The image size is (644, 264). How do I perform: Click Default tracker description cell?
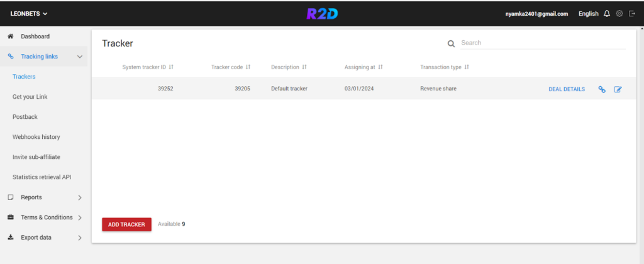[289, 88]
